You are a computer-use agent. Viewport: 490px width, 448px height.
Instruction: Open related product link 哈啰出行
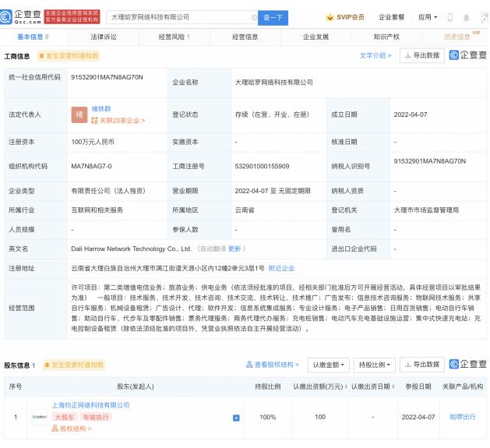point(463,417)
